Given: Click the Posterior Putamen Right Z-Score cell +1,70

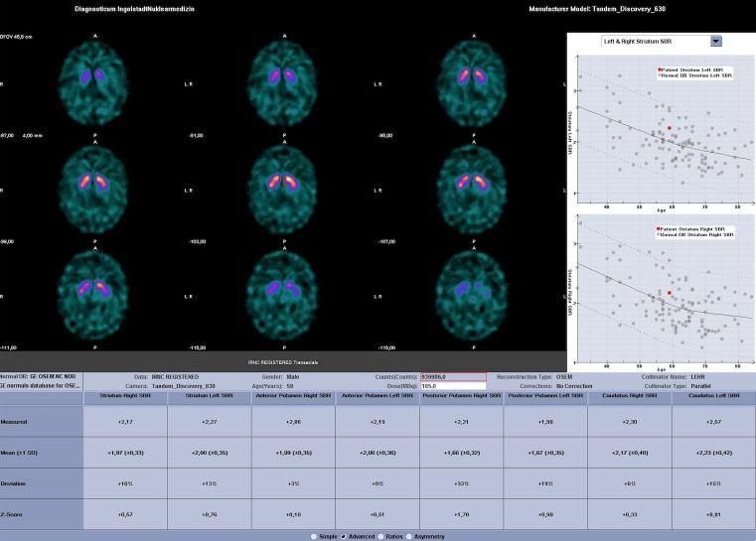Looking at the screenshot, I should [462, 514].
